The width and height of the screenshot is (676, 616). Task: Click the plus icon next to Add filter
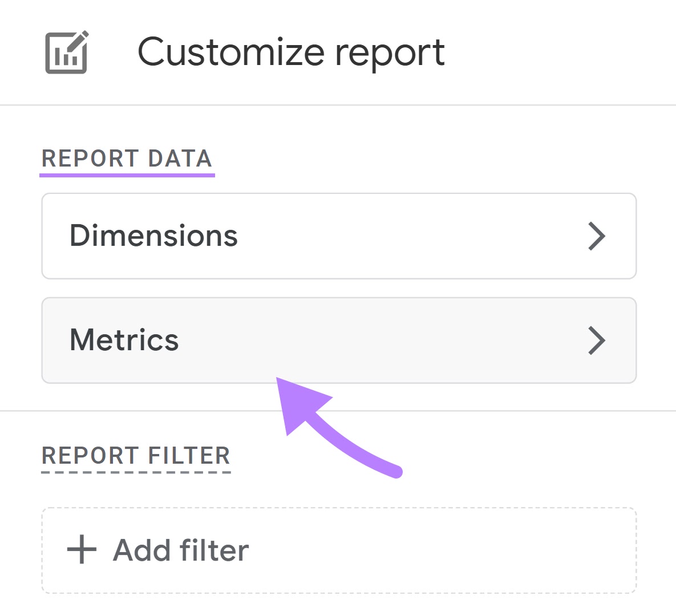[82, 549]
